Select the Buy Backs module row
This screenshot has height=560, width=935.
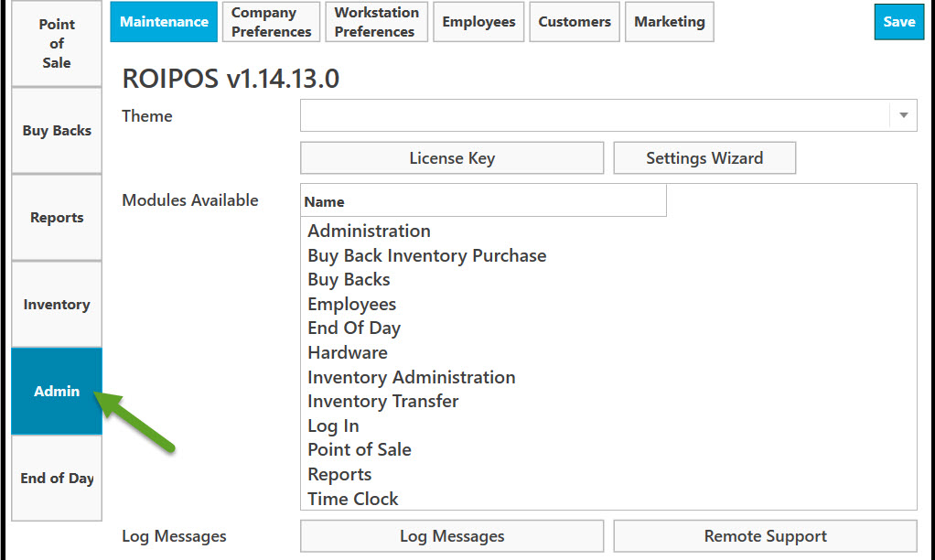(x=349, y=280)
